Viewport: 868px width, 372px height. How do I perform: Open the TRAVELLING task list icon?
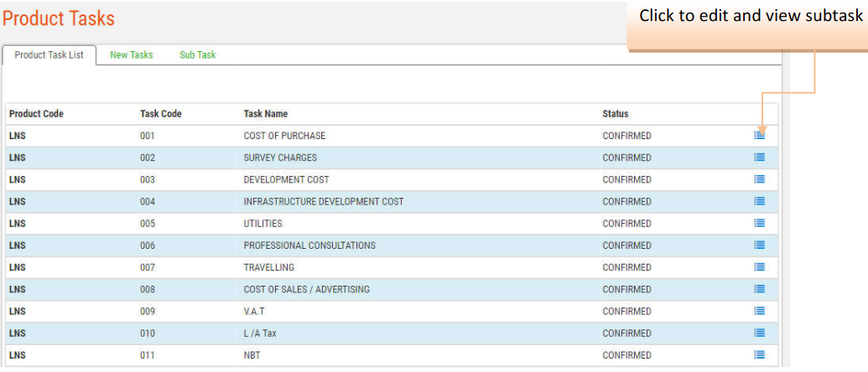point(759,267)
